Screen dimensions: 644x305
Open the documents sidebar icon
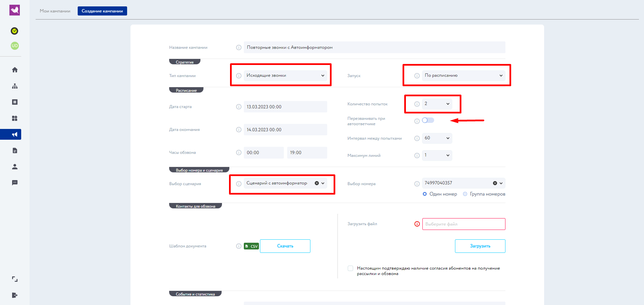click(15, 150)
